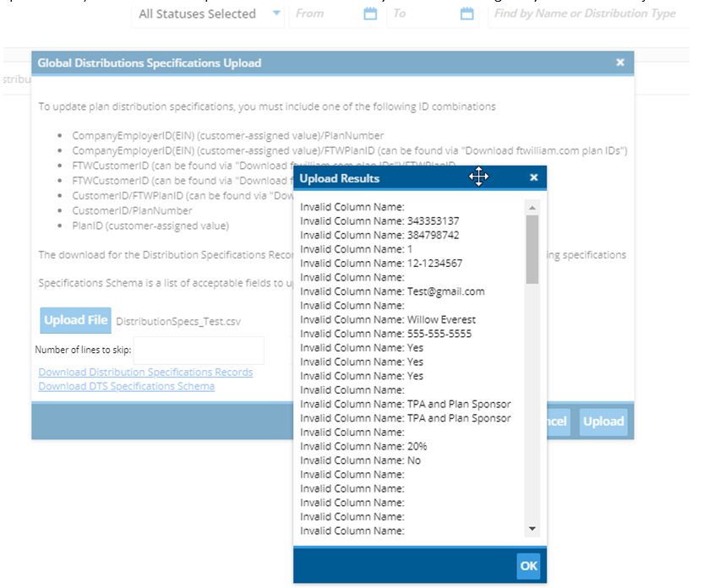This screenshot has width=709, height=588.
Task: Click into the To date field
Action: tap(423, 14)
